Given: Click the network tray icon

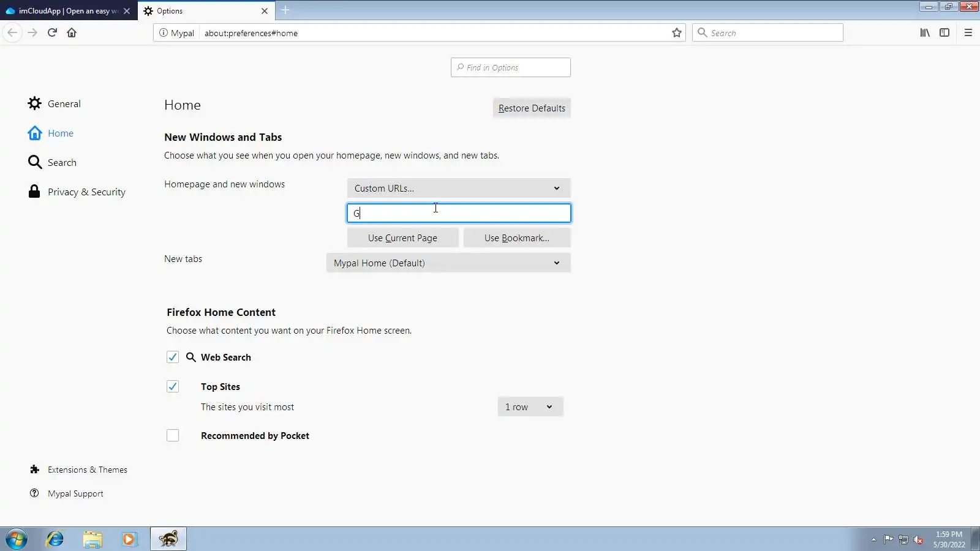Looking at the screenshot, I should (x=903, y=539).
